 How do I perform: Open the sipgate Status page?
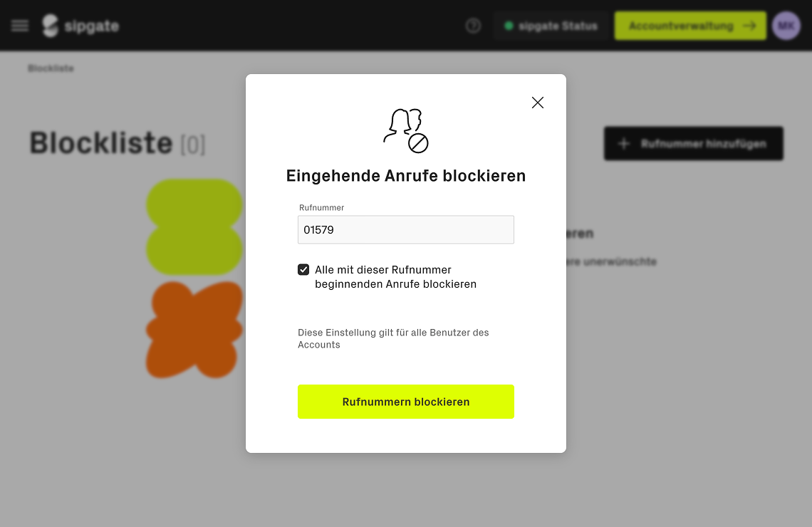[551, 26]
